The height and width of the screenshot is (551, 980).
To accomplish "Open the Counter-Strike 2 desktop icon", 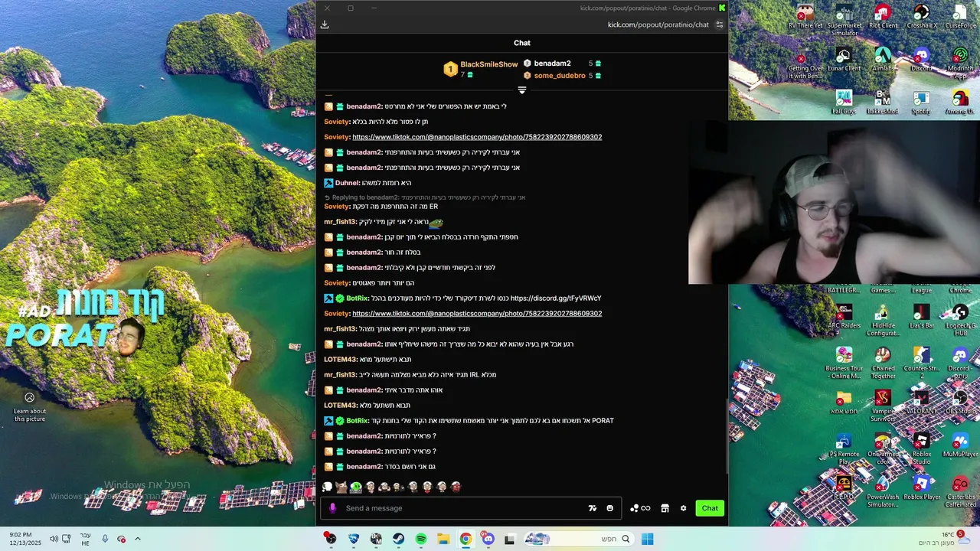I will click(921, 363).
